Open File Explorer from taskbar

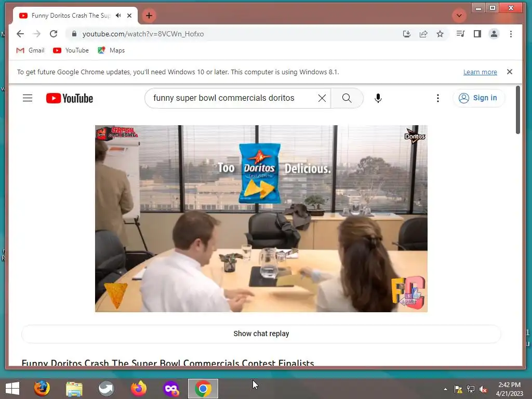[x=74, y=389]
